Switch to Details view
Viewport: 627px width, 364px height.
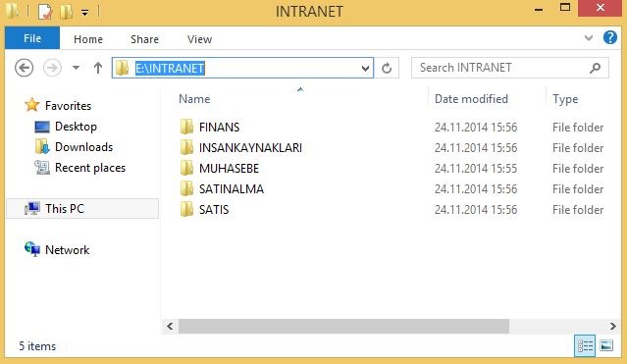pyautogui.click(x=585, y=346)
